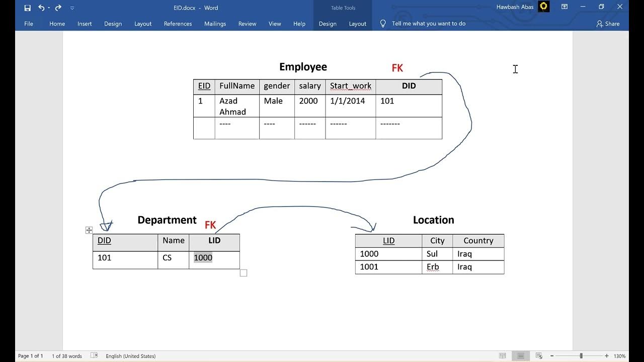This screenshot has width=644, height=362.
Task: Click the Department table DID header cell
Action: [125, 242]
